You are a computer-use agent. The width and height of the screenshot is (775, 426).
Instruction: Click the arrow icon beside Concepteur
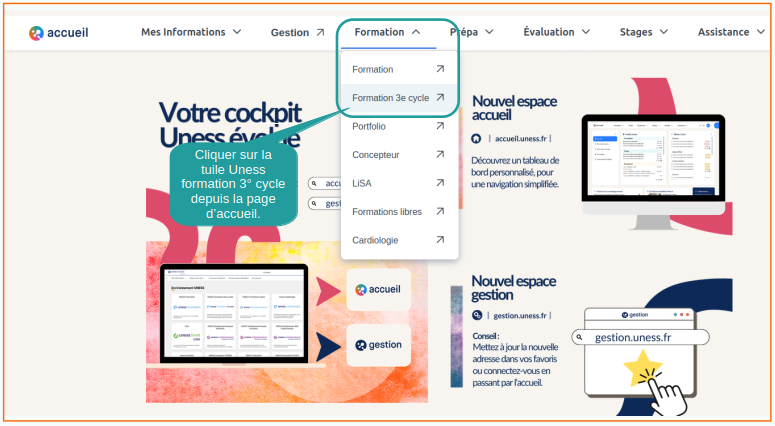[440, 154]
